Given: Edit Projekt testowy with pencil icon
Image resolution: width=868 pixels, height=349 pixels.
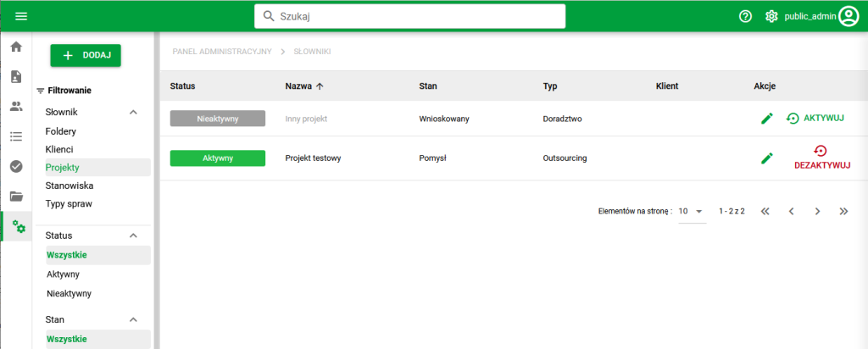Looking at the screenshot, I should click(767, 158).
